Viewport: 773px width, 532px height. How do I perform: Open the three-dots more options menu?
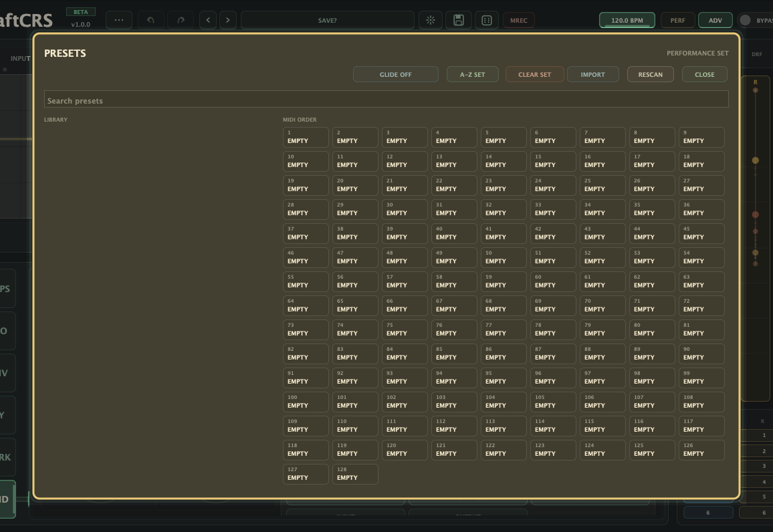tap(119, 20)
